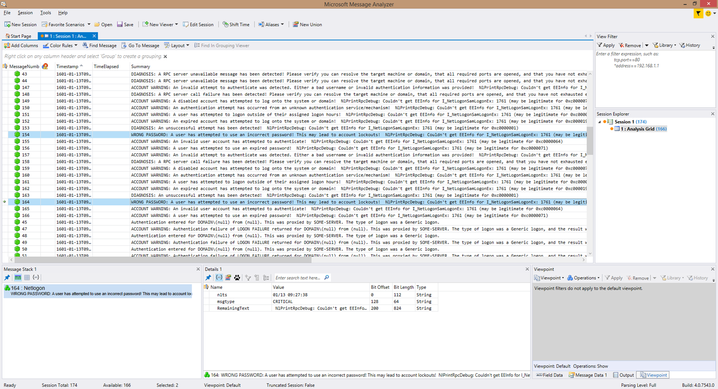Select the 164 : Netlogon stack entry
Image resolution: width=718 pixels, height=389 pixels.
(x=98, y=291)
